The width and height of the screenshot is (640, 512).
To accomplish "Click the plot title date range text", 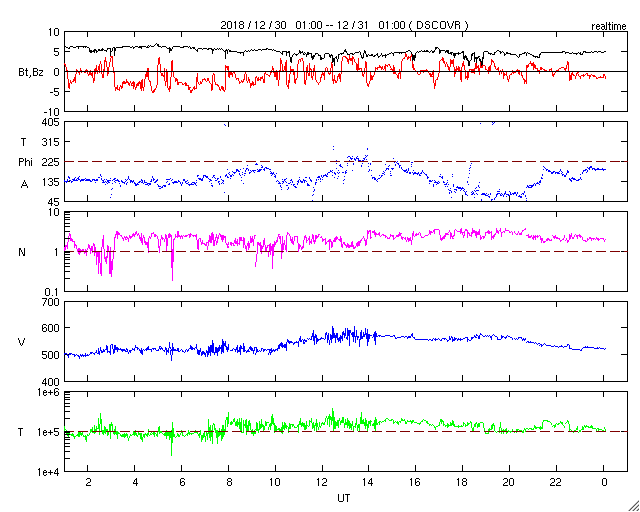I will click(x=344, y=25).
